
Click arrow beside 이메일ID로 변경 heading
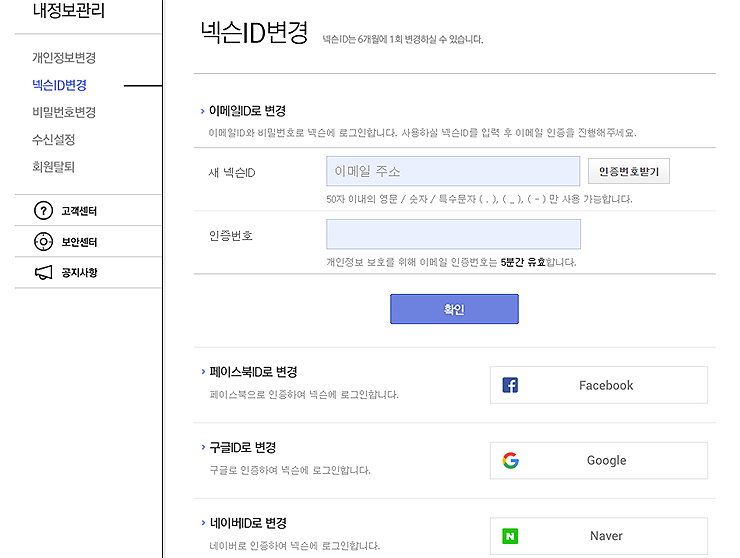click(202, 111)
